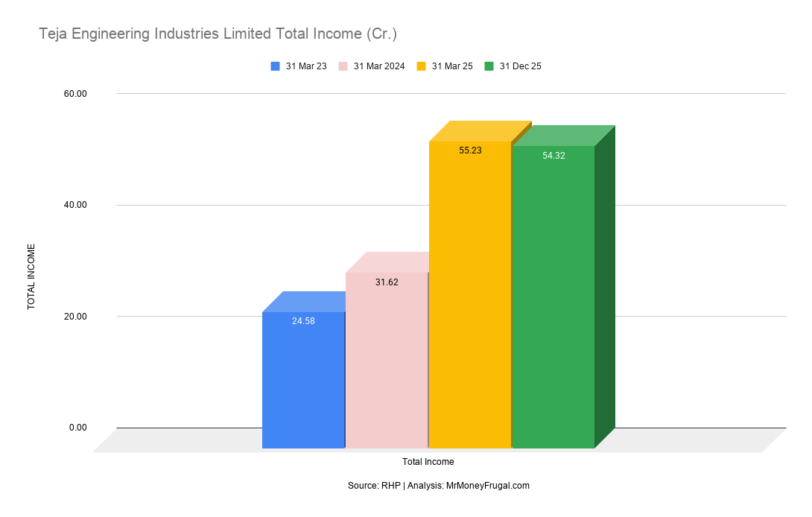This screenshot has height=517, width=812.
Task: Click the y-axis tick label 20.00
Action: (75, 317)
